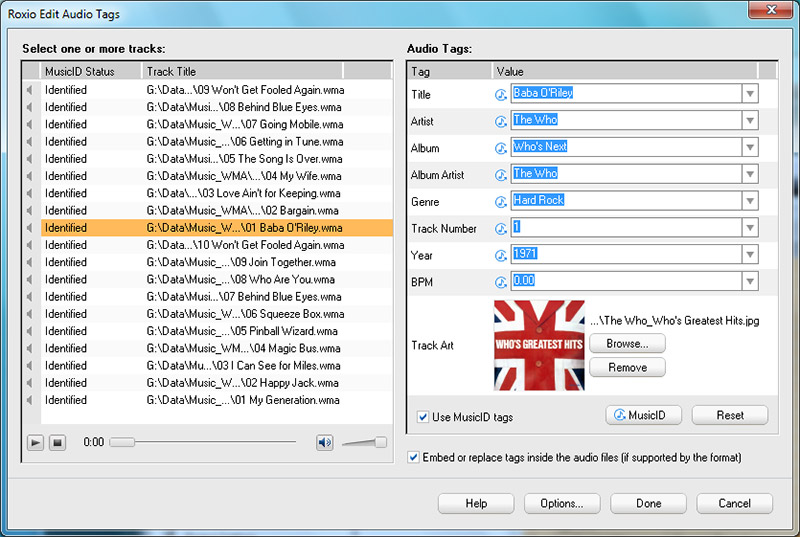This screenshot has width=800, height=537.
Task: Click the speaker icon for 03 Love Ain't for Keeping
Action: (x=30, y=193)
